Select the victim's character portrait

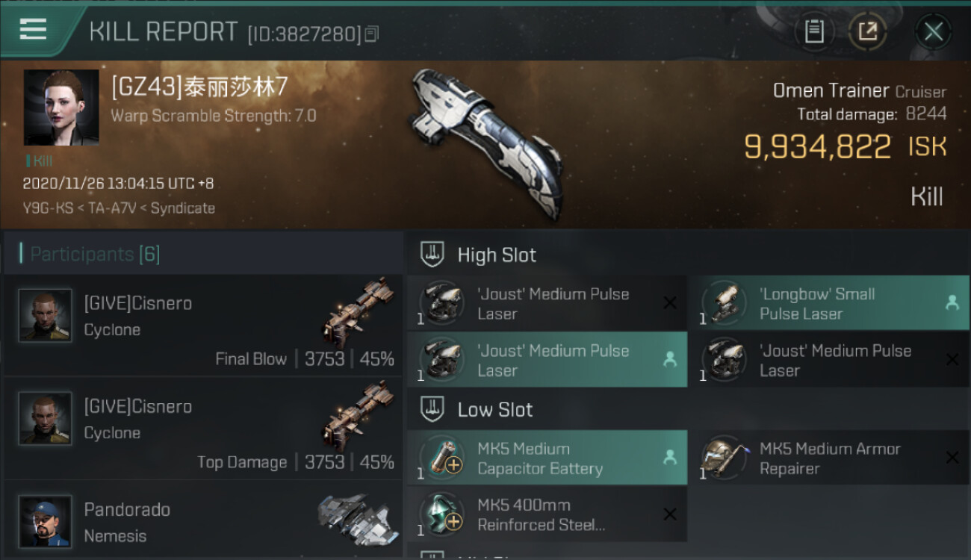click(x=61, y=108)
